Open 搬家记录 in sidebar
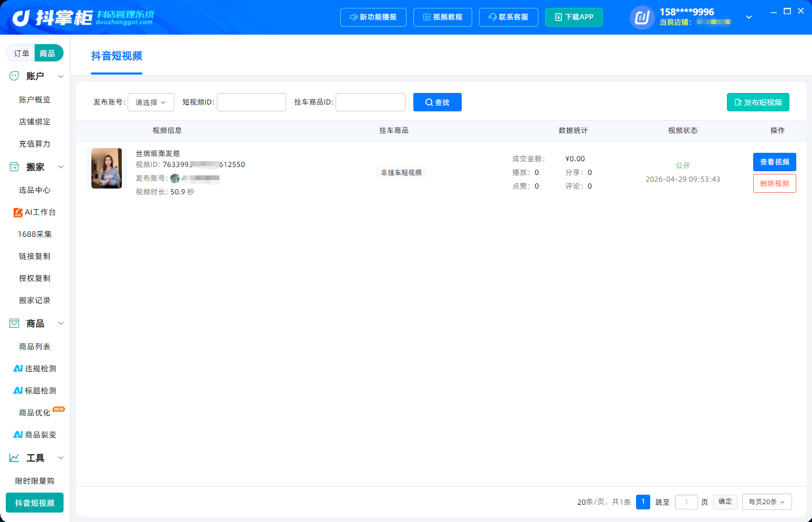812x522 pixels. coord(35,300)
